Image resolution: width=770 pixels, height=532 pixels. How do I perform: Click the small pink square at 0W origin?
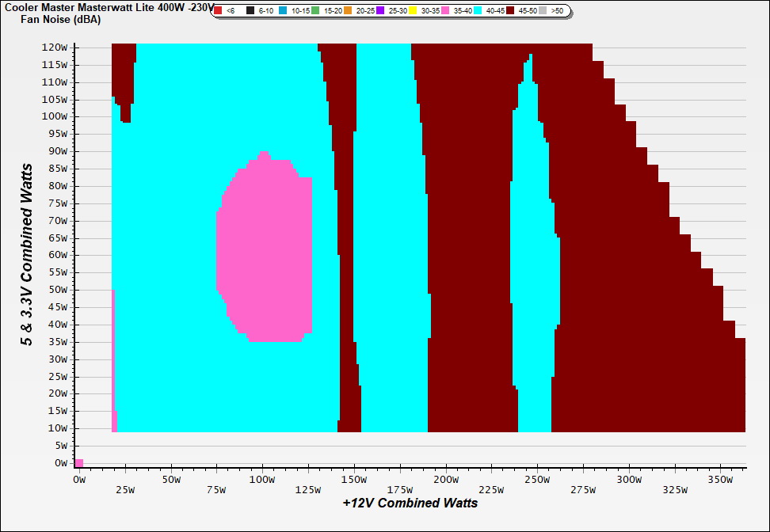tap(79, 463)
